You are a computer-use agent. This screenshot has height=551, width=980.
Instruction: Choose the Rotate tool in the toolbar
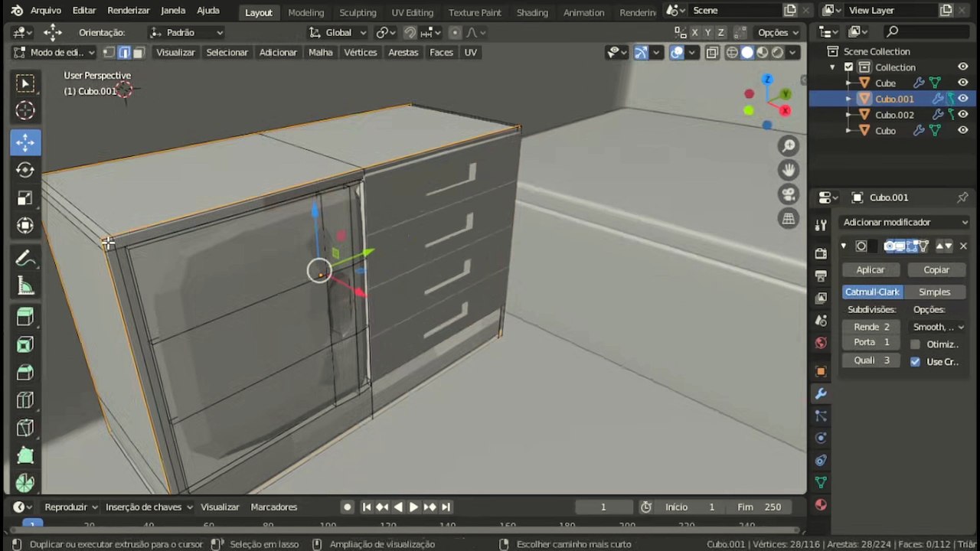coord(25,170)
